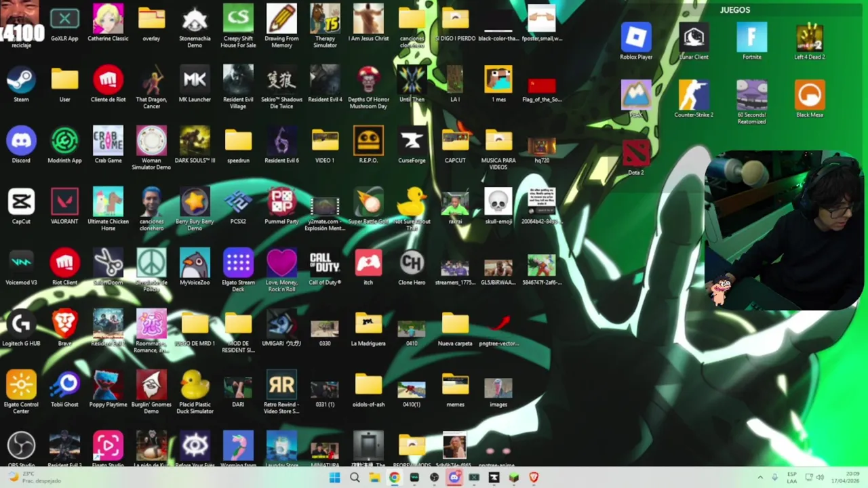
Task: Select PCSX2 emulator icon
Action: (238, 207)
